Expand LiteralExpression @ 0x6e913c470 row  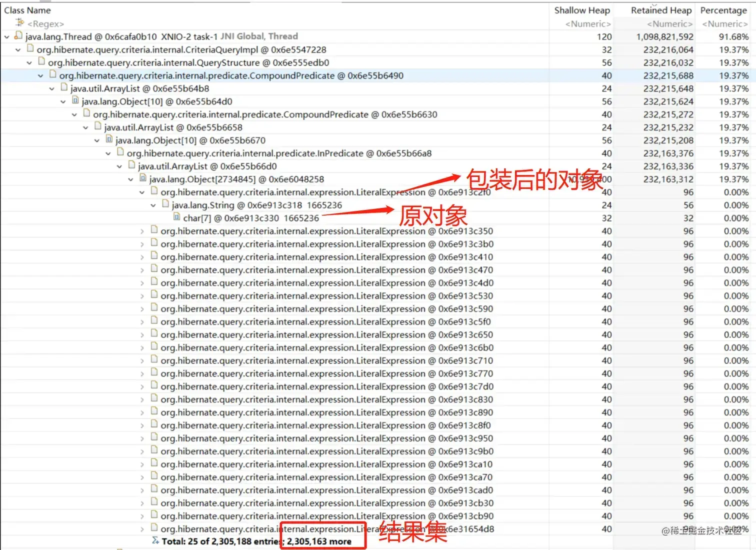coord(142,270)
